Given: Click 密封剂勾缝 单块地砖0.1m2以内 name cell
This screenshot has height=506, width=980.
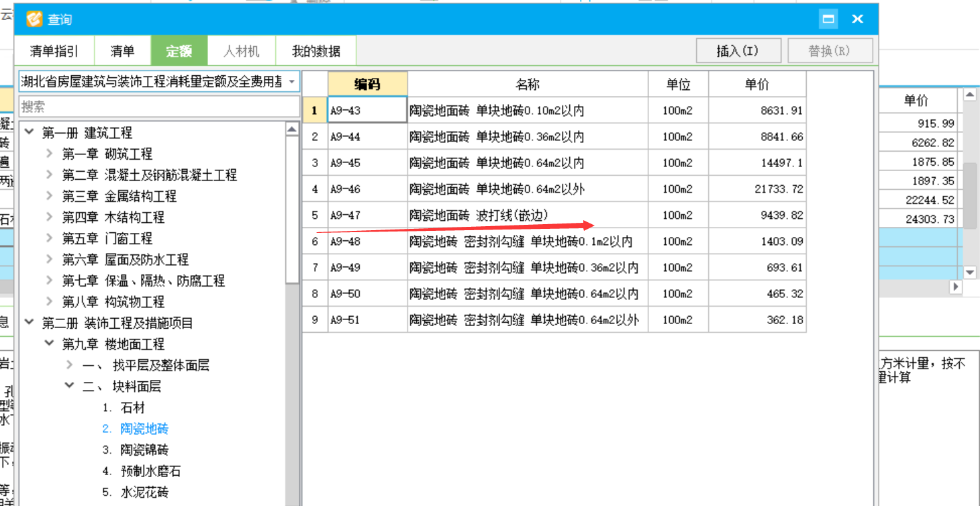Looking at the screenshot, I should 528,242.
